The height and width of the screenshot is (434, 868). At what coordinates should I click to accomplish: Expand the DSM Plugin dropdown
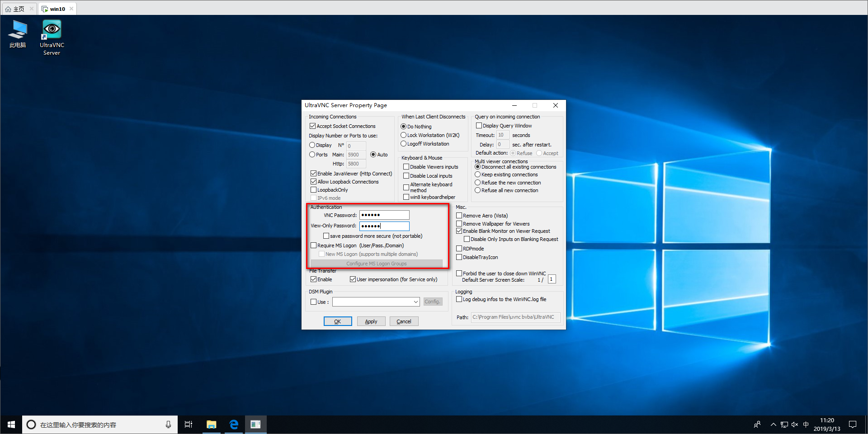[x=415, y=302]
